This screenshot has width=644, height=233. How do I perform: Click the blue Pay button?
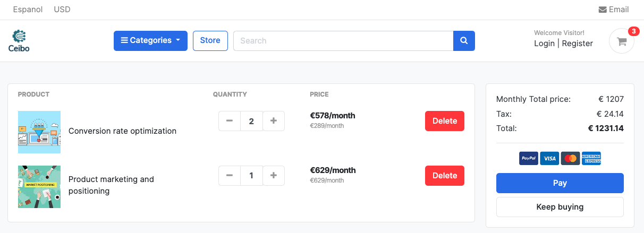[x=560, y=183]
